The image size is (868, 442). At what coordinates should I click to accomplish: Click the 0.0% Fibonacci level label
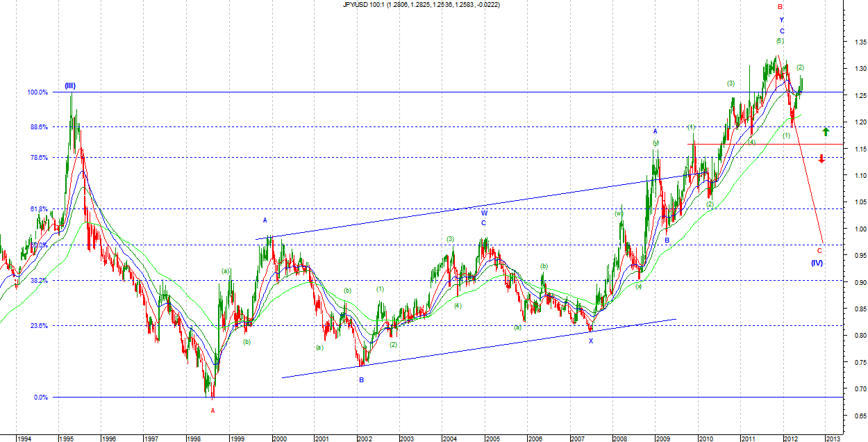(40, 398)
